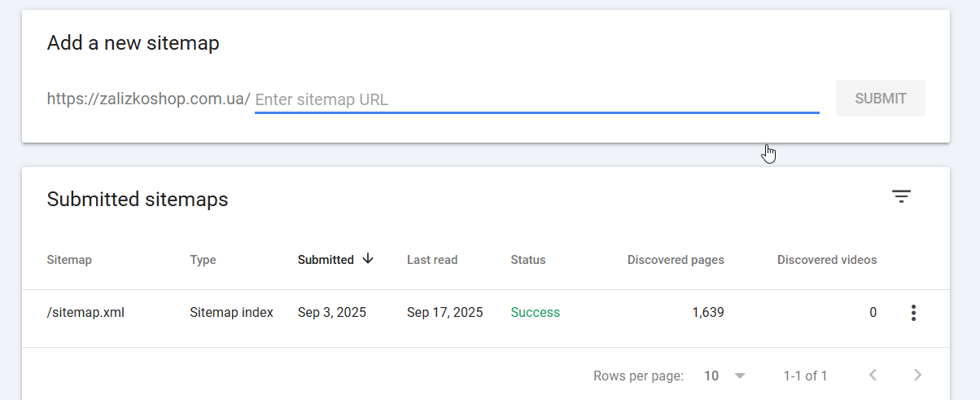Click the Discovered videos column header
This screenshot has width=980, height=400.
coord(827,260)
